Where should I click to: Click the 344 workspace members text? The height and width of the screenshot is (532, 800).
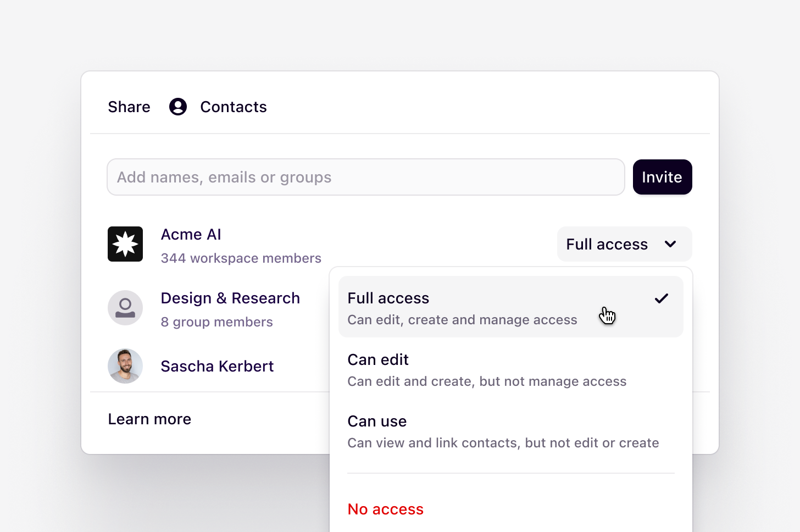[x=241, y=258]
